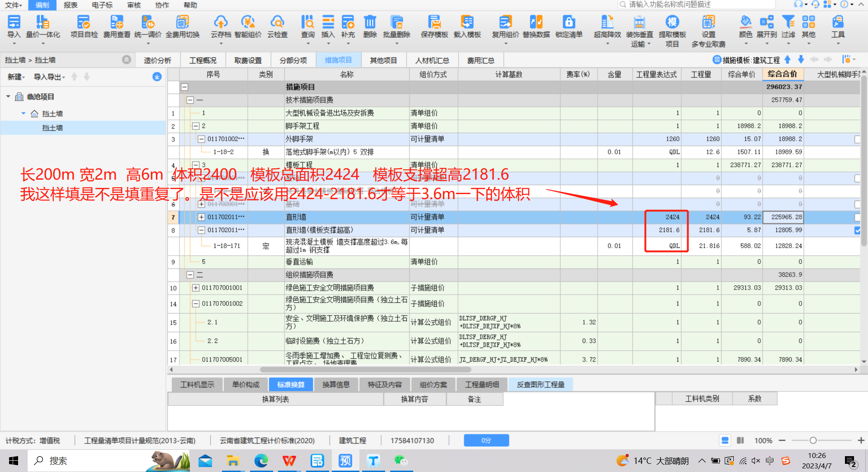
Task: Switch to the 分部分项 tab
Action: 293,60
